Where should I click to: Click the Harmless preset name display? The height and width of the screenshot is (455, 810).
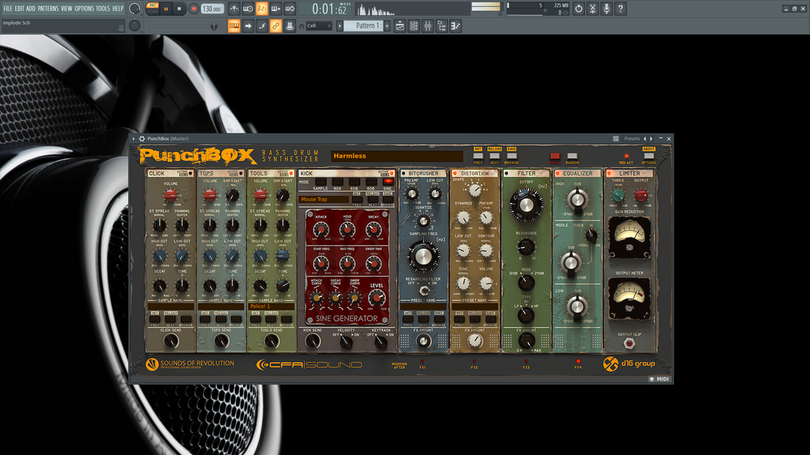click(x=397, y=155)
